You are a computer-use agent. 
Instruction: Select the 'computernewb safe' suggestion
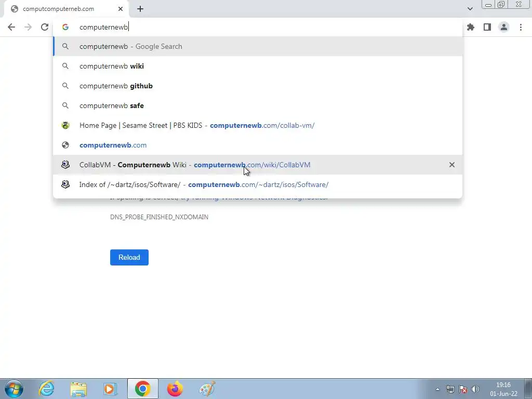click(x=258, y=105)
